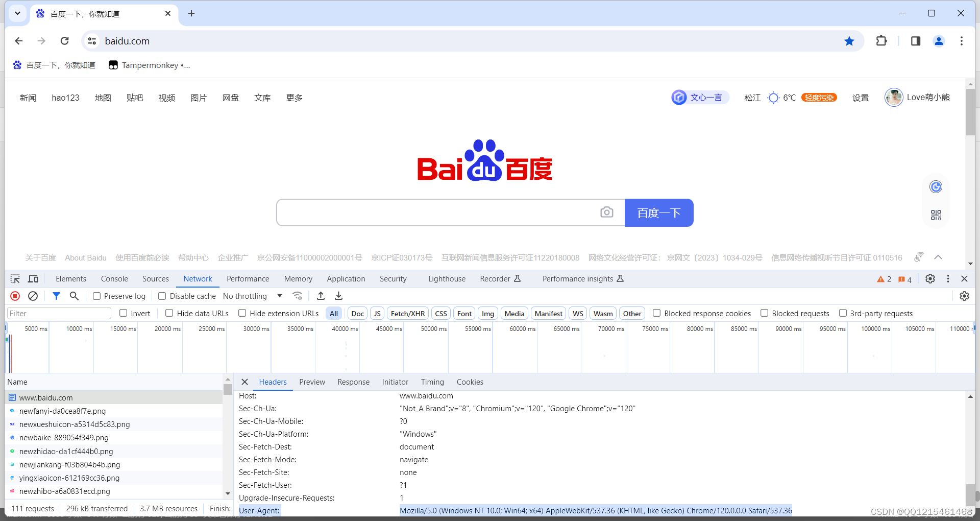980x521 pixels.
Task: Check Hide extension URLs checkbox
Action: pos(242,313)
